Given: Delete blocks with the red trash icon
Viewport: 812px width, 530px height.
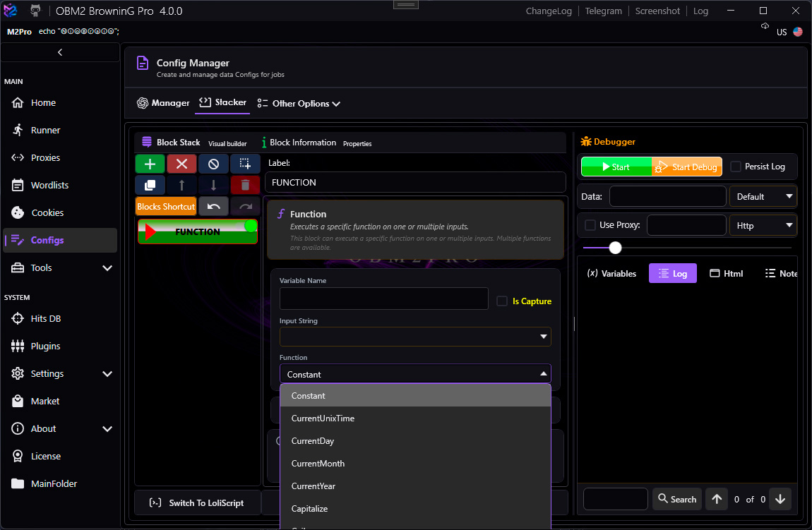Looking at the screenshot, I should (x=245, y=185).
